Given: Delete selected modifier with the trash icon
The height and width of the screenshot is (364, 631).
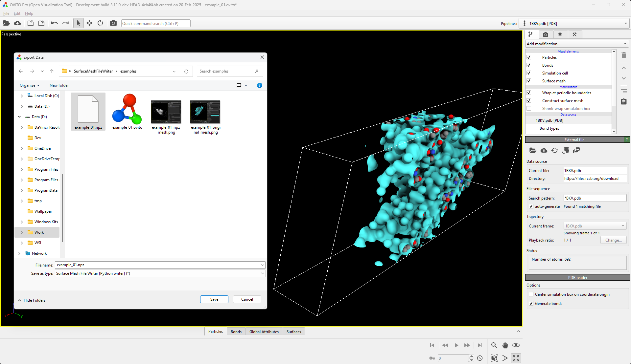Looking at the screenshot, I should coord(624,55).
